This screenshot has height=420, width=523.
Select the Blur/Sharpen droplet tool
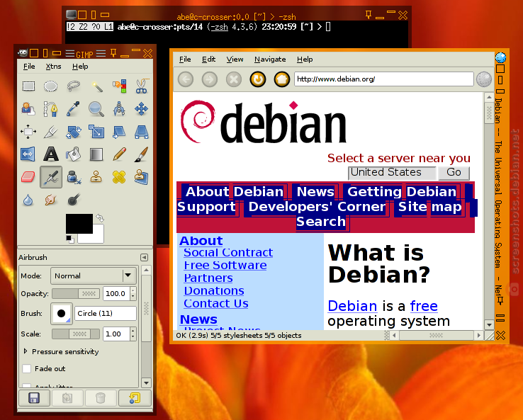[x=28, y=200]
